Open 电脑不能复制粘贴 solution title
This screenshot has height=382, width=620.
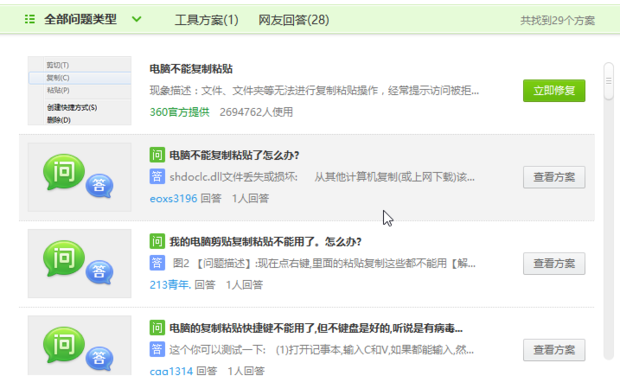tap(191, 69)
